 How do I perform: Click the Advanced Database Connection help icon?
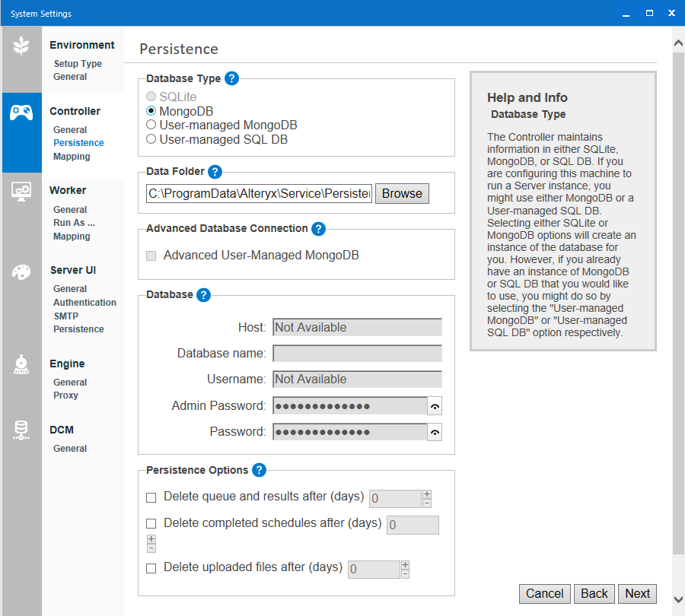(x=318, y=228)
